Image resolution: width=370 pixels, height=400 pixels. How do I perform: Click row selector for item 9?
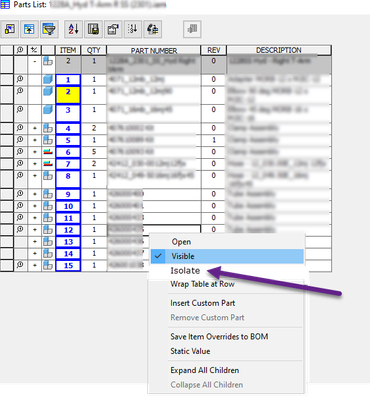coord(7,194)
